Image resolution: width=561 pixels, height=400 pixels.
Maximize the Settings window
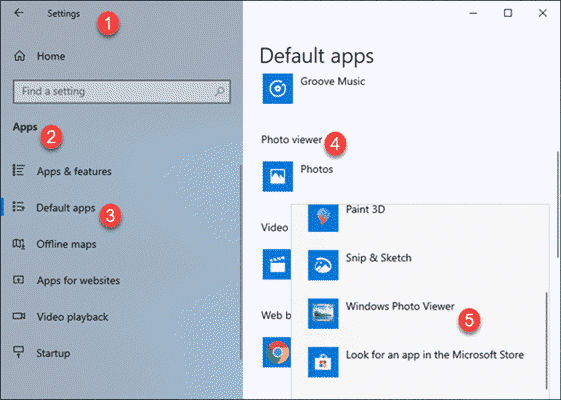tap(508, 13)
